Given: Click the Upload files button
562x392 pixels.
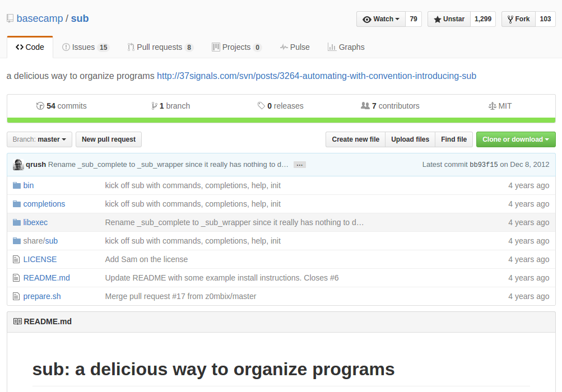Looking at the screenshot, I should (x=410, y=139).
